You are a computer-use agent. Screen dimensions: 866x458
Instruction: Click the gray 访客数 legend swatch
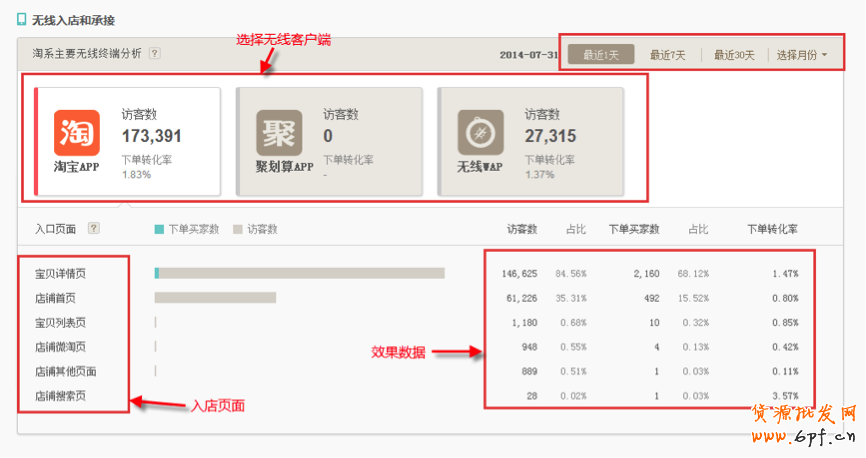(x=238, y=229)
